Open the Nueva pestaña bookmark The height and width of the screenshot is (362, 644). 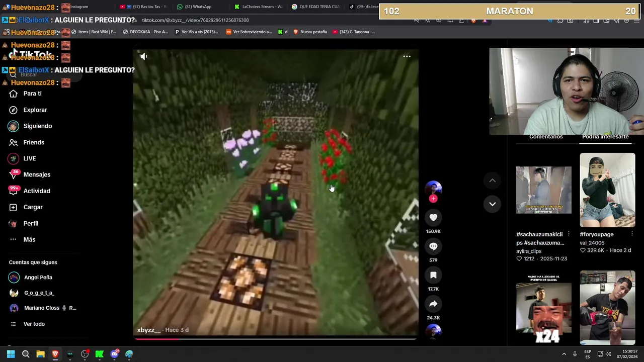point(310,32)
